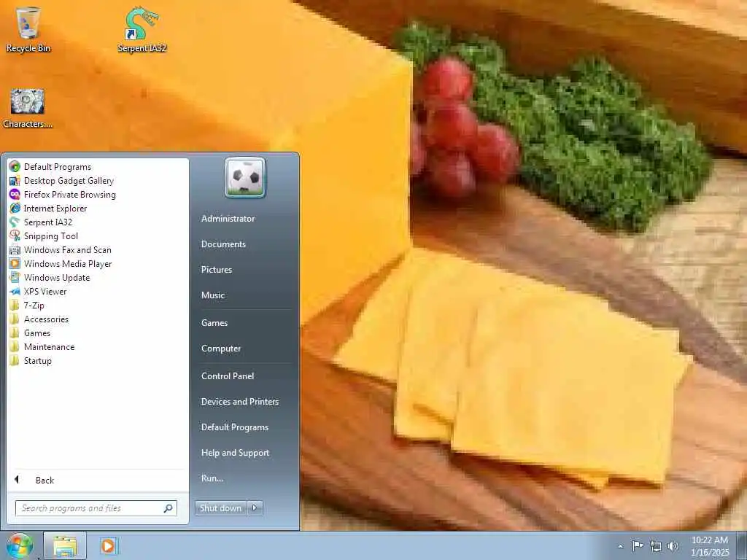Open the Run... dialog

212,478
